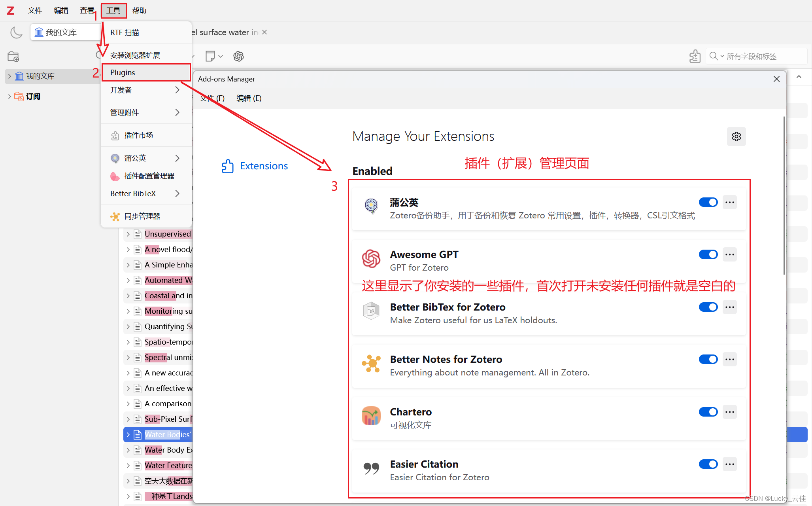Open the 文件 menu
This screenshot has width=812, height=506.
point(35,11)
